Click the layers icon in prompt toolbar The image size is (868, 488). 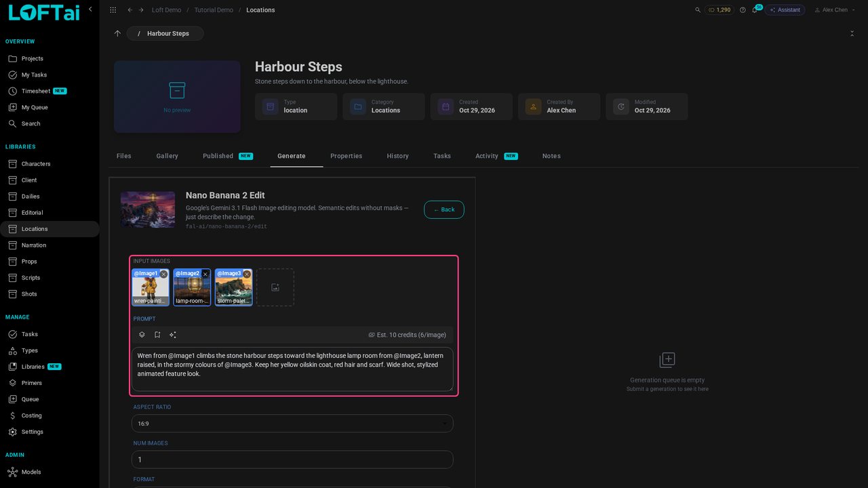142,335
